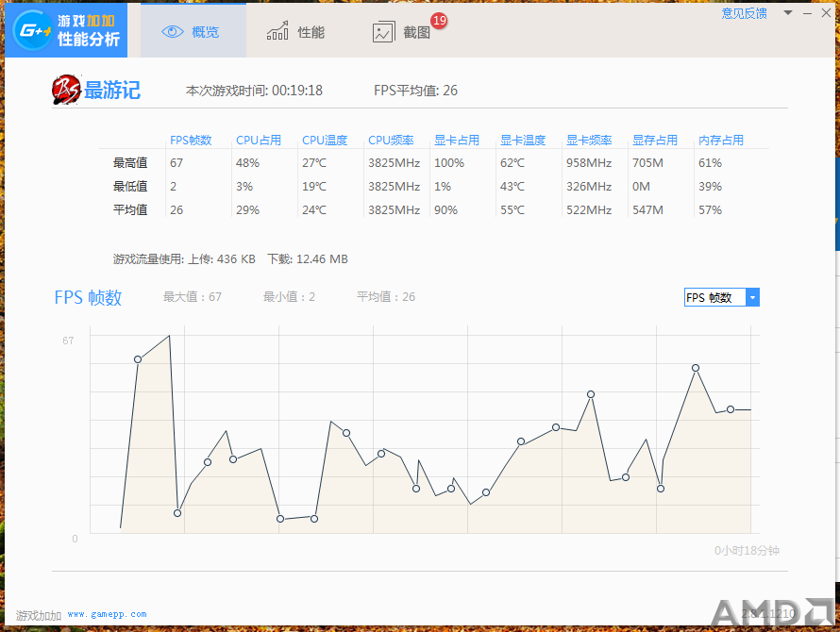Click the highest peak point on FPS chart
The width and height of the screenshot is (840, 632).
(x=169, y=336)
